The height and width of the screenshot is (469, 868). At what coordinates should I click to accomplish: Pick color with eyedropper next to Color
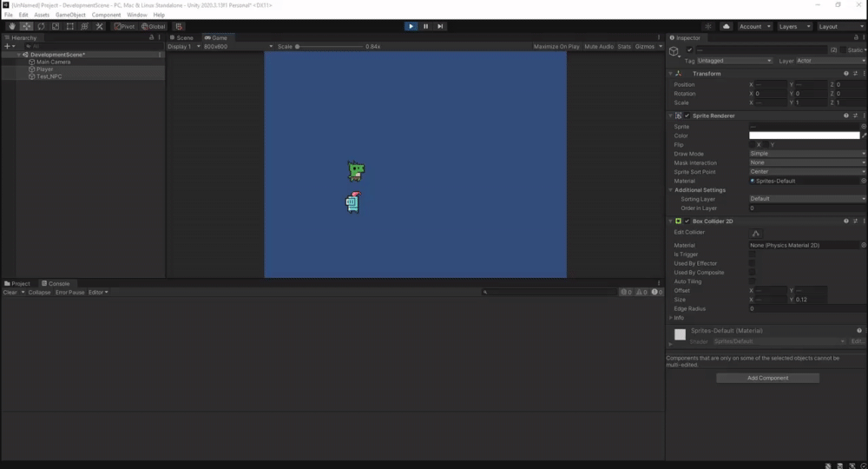click(864, 135)
